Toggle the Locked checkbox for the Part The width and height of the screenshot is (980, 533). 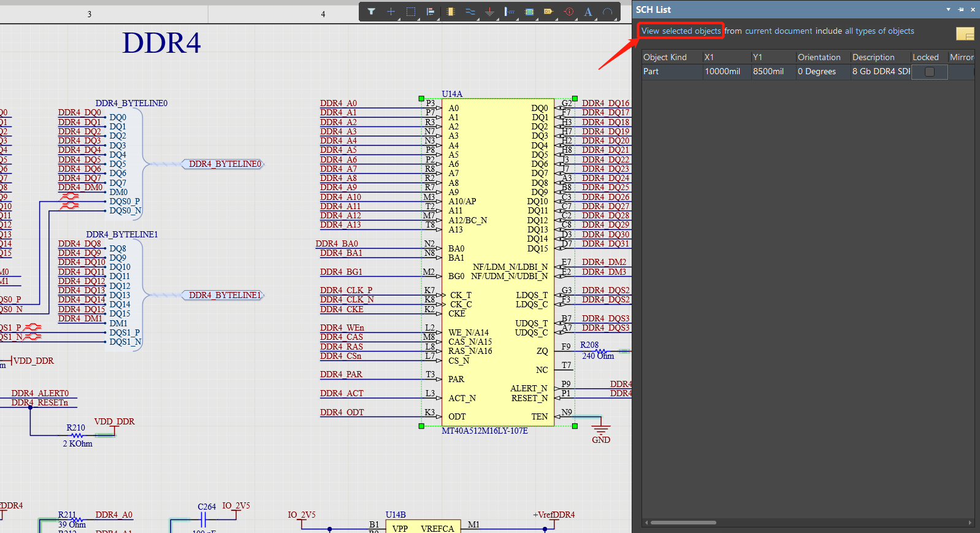(x=930, y=72)
